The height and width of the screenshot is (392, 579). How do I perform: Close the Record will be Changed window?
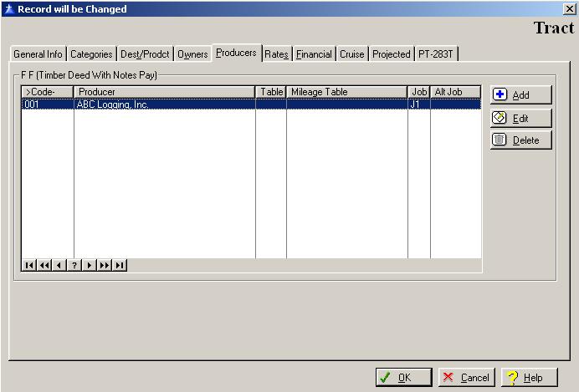tap(569, 9)
